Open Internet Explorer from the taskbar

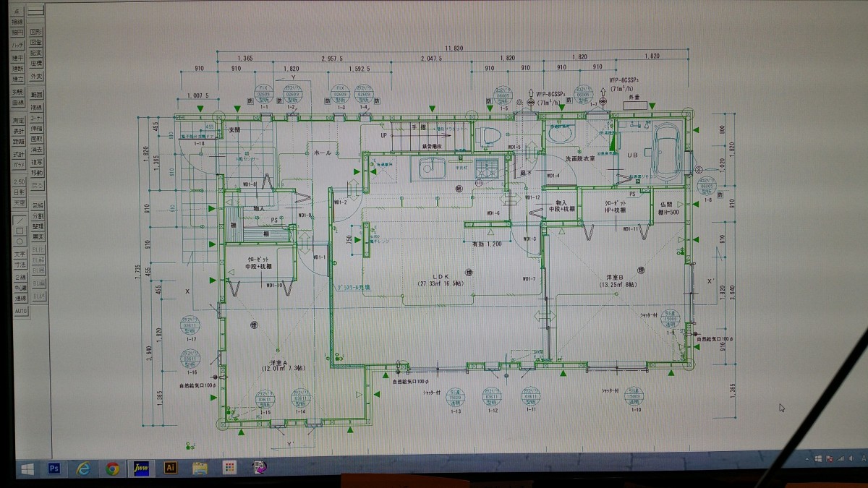pyautogui.click(x=82, y=468)
